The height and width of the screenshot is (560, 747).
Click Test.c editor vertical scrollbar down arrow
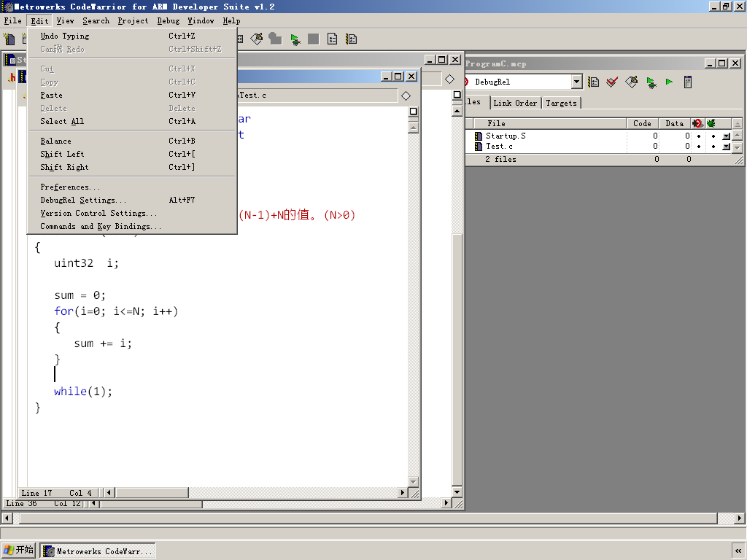point(414,482)
